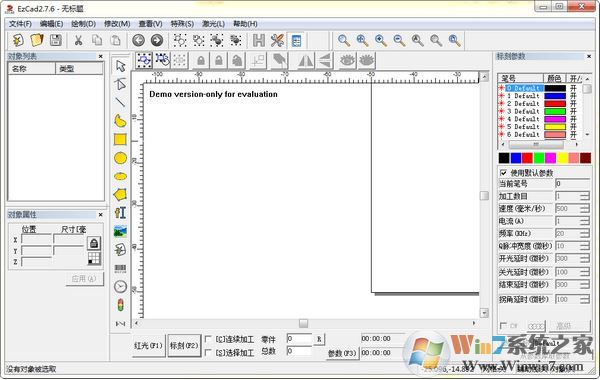
Task: Click the canvas vertical scroll up arrow
Action: tap(484, 77)
